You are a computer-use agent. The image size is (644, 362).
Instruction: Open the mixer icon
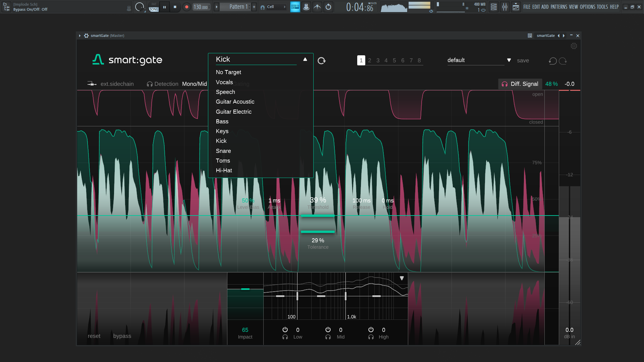click(504, 7)
